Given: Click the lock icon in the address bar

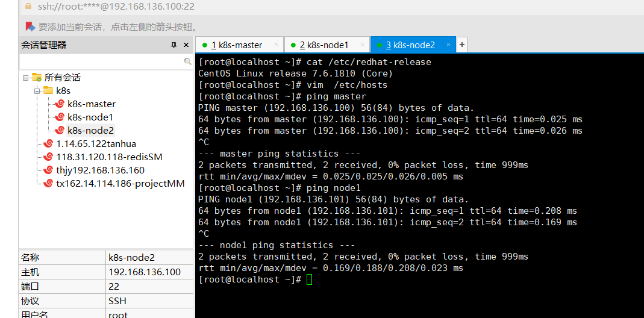Looking at the screenshot, I should (x=28, y=6).
